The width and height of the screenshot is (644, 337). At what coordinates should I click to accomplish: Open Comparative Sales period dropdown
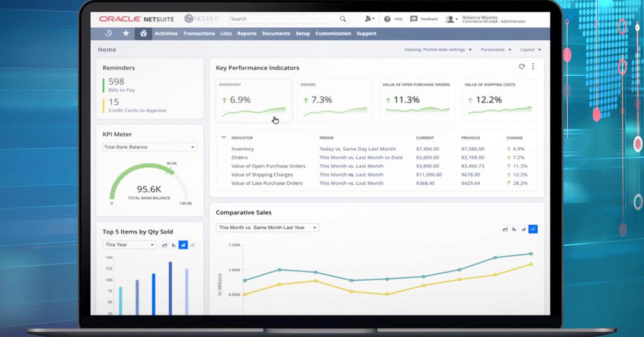[x=267, y=228]
